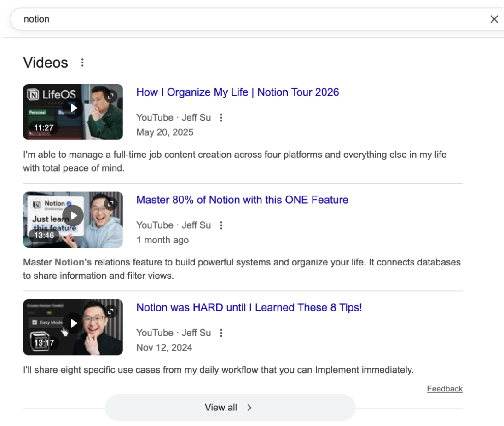The height and width of the screenshot is (426, 504).
Task: Click the search field containing 'notion'
Action: click(230, 19)
